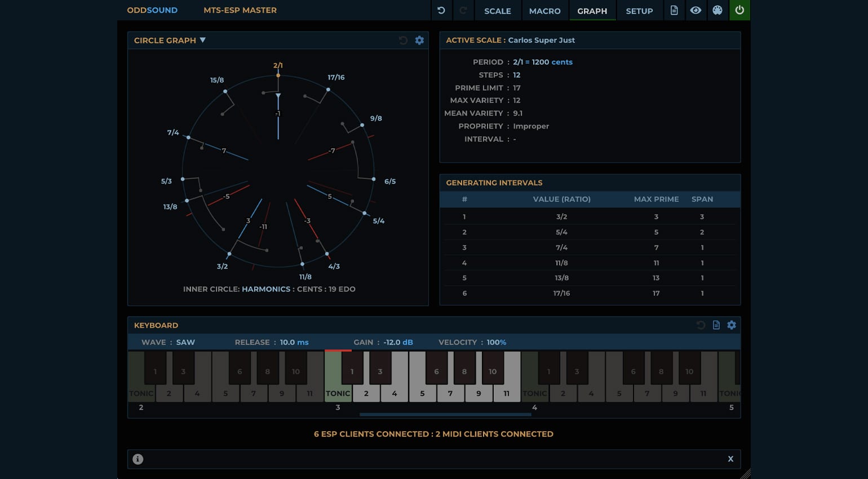Click the ODDSOUND logo
868x479 pixels.
coord(152,10)
